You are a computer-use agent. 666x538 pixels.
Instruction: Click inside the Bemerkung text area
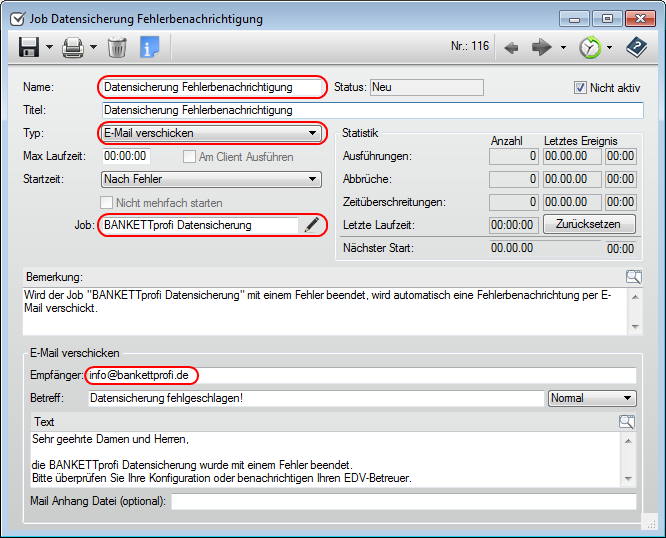[x=325, y=312]
